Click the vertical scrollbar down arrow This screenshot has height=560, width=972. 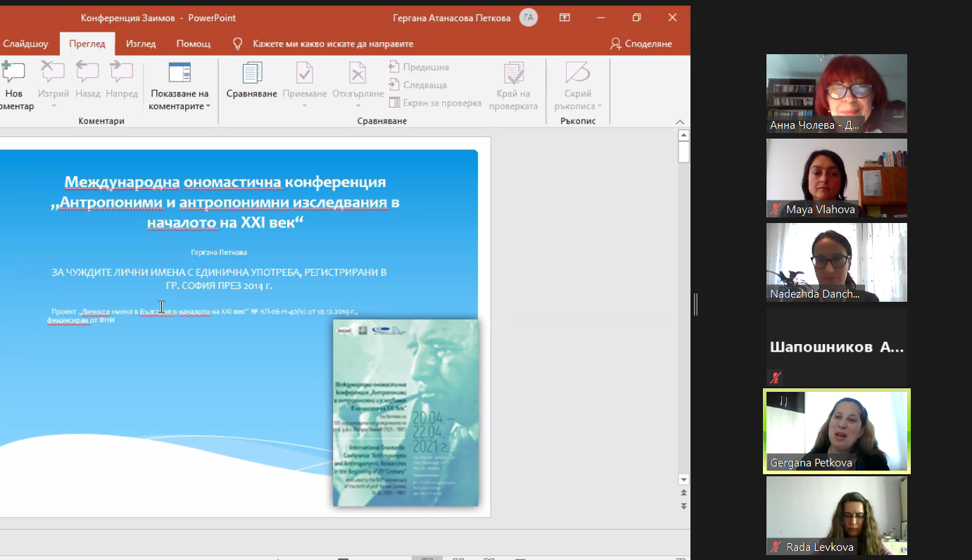[x=683, y=480]
